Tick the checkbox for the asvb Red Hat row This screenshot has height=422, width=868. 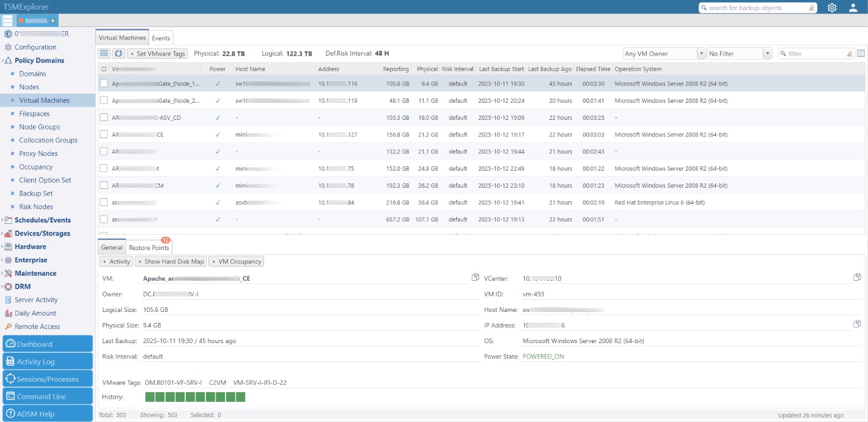click(104, 202)
